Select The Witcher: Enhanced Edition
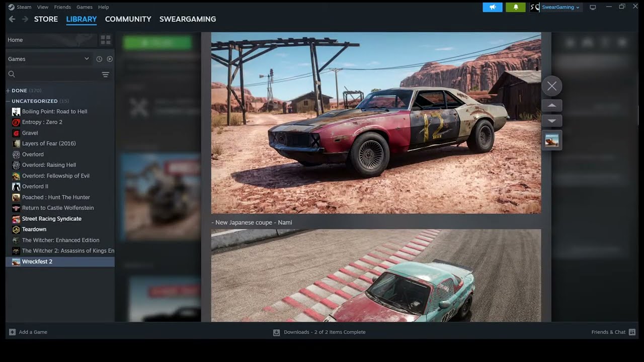 tap(60, 240)
